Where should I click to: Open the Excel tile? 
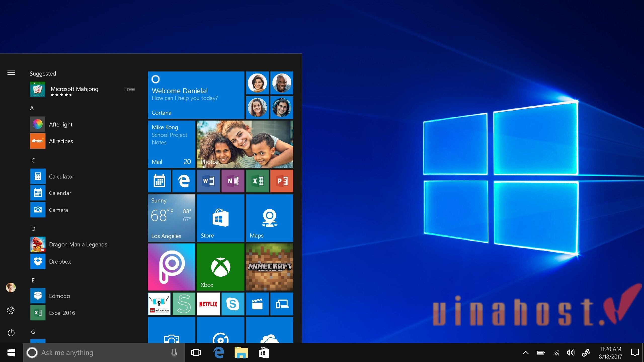click(x=257, y=181)
